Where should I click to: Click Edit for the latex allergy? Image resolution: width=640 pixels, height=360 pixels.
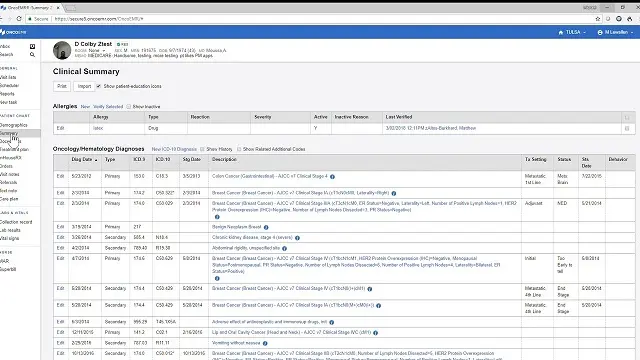pyautogui.click(x=60, y=128)
